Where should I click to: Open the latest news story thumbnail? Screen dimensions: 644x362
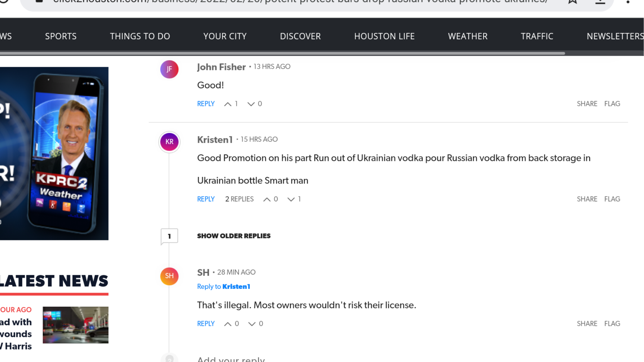point(75,325)
